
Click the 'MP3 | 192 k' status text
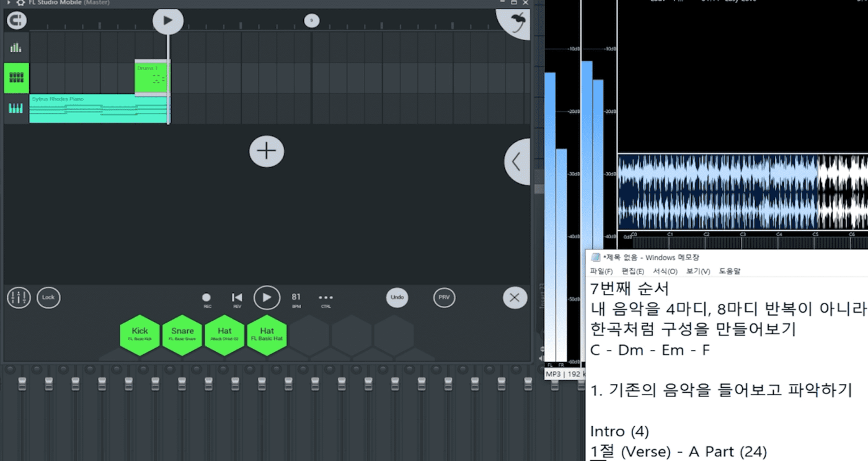coord(565,375)
